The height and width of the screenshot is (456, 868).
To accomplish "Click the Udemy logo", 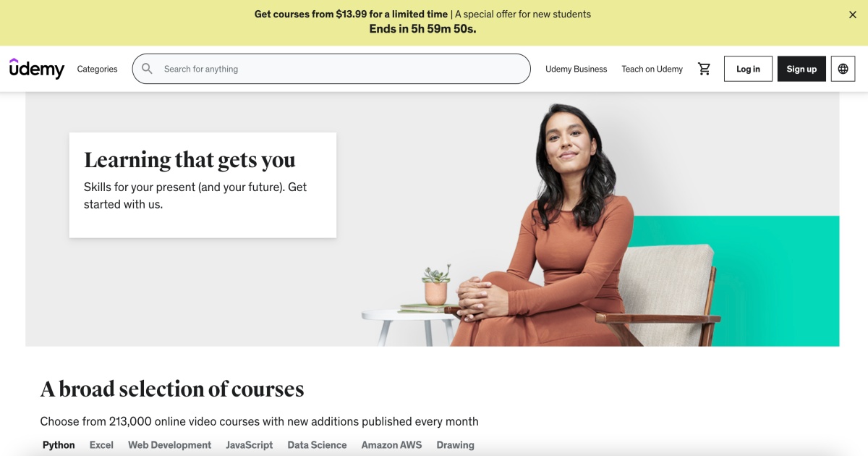I will click(37, 69).
